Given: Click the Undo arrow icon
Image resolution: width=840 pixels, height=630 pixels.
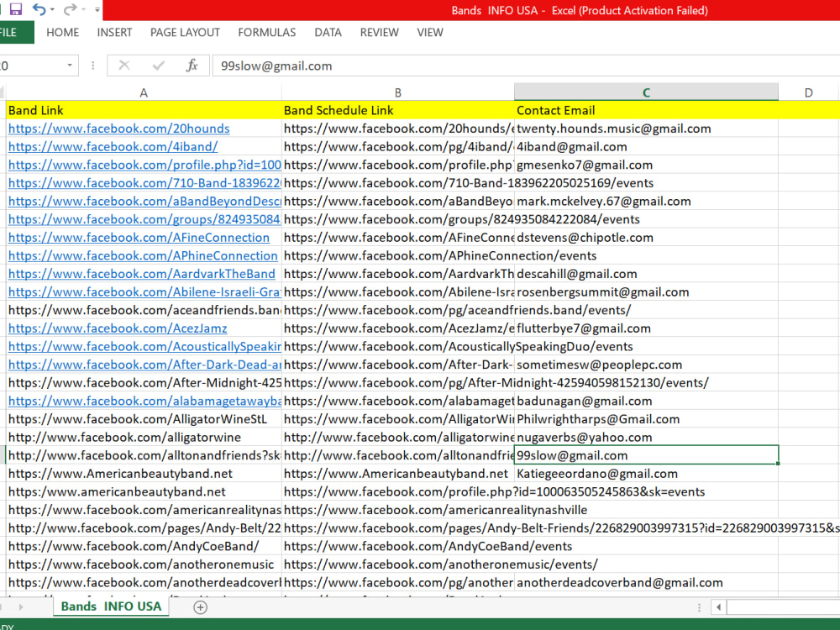Looking at the screenshot, I should pos(39,9).
